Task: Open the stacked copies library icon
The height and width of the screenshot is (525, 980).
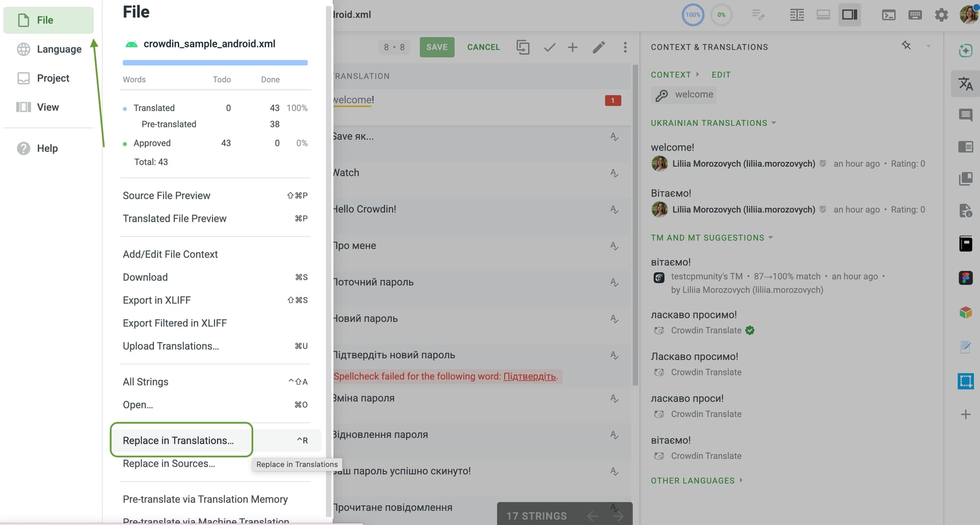Action: (x=965, y=179)
